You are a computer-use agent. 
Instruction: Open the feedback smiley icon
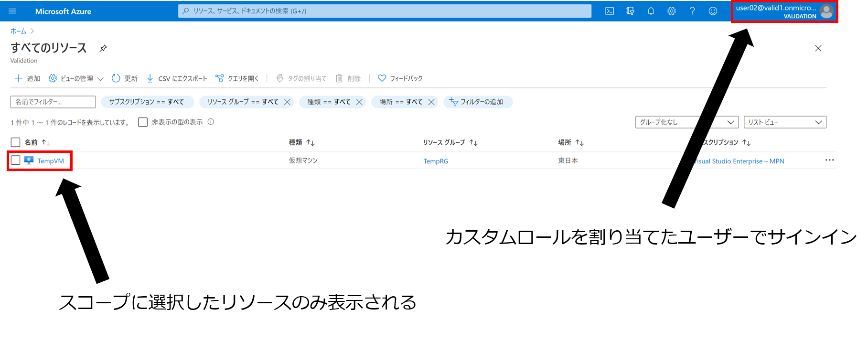click(x=713, y=11)
